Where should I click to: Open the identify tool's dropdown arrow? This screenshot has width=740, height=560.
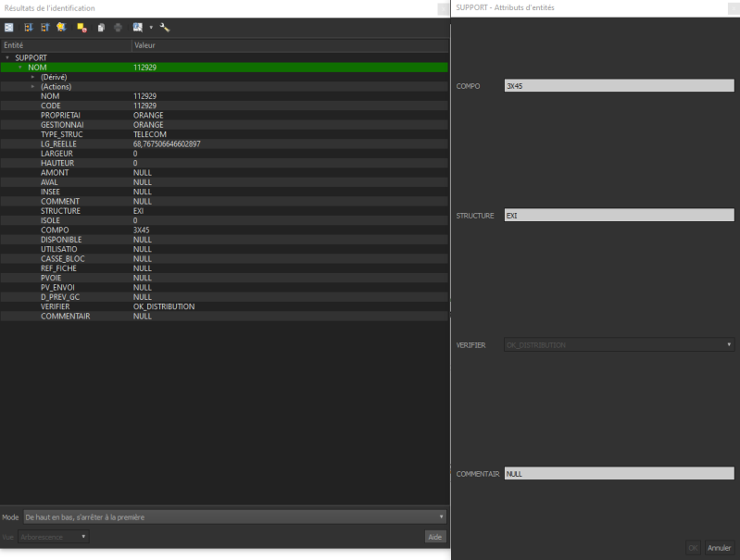pos(150,28)
